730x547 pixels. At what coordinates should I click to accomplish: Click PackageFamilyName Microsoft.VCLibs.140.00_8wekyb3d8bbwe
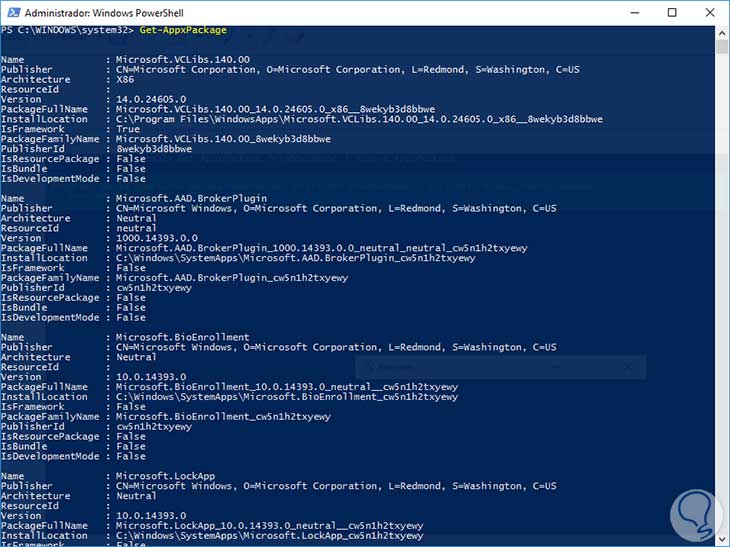pyautogui.click(x=223, y=139)
